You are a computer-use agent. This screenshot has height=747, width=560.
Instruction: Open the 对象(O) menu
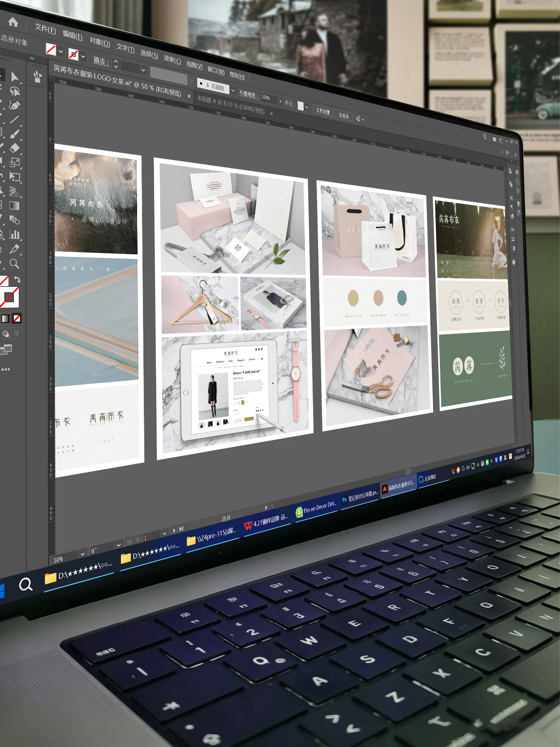(x=100, y=42)
